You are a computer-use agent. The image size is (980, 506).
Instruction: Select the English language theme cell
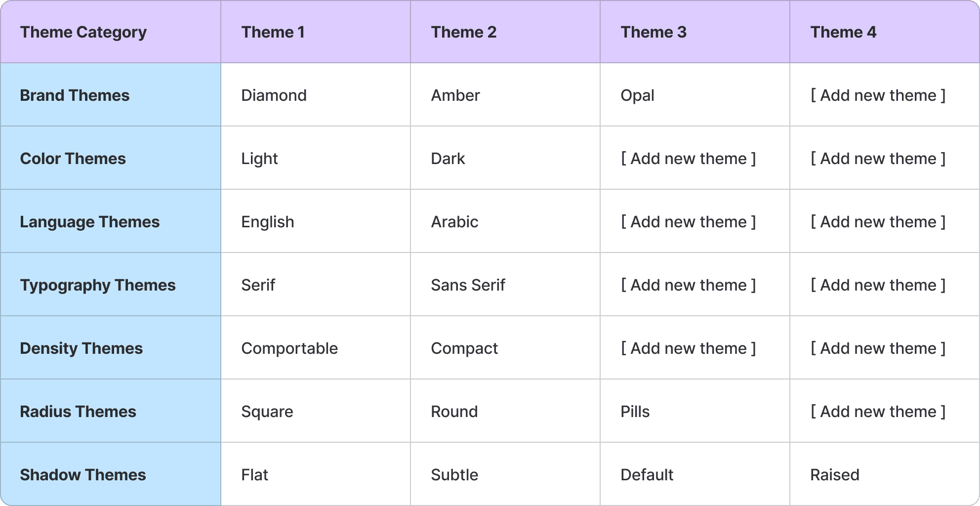(x=268, y=222)
